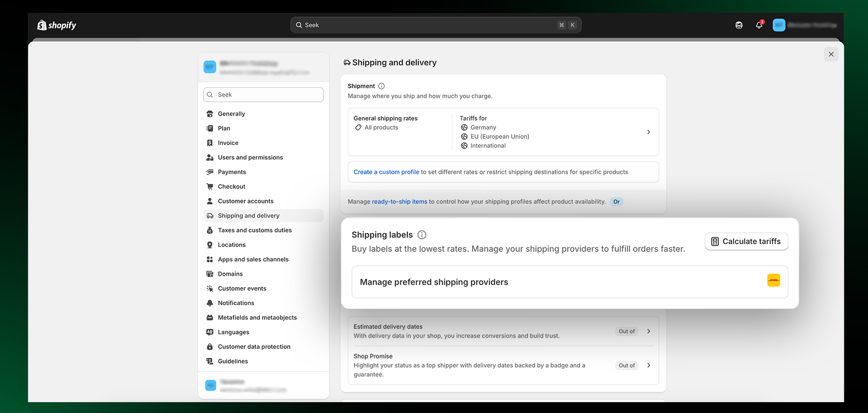The width and height of the screenshot is (868, 413).
Task: Select Shipping and delivery in sidebar
Action: tap(263, 216)
